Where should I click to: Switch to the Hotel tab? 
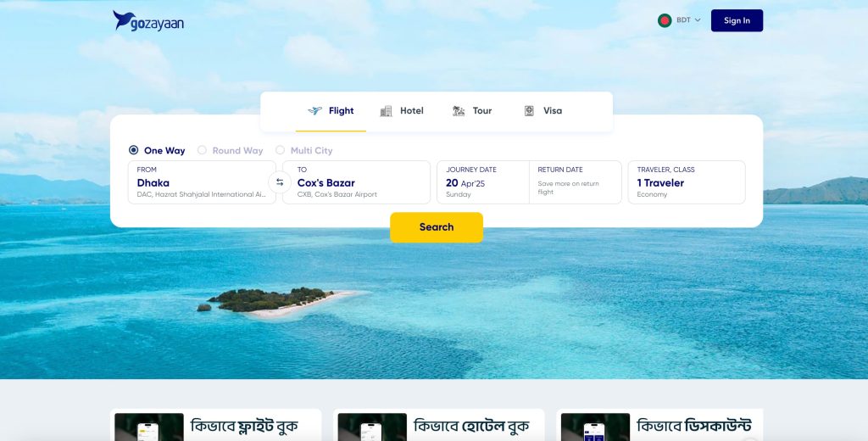pyautogui.click(x=402, y=111)
